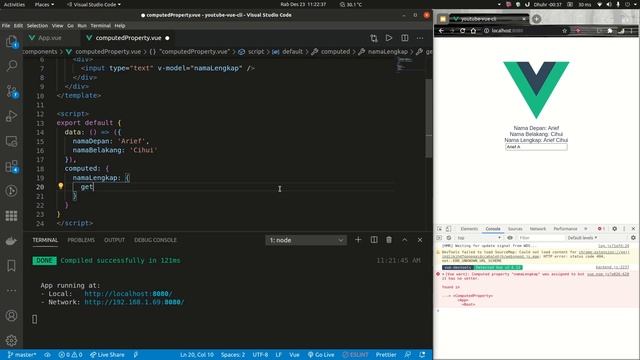This screenshot has height=360, width=640.
Task: Click the lightbulb code action on line 20
Action: coord(61,186)
